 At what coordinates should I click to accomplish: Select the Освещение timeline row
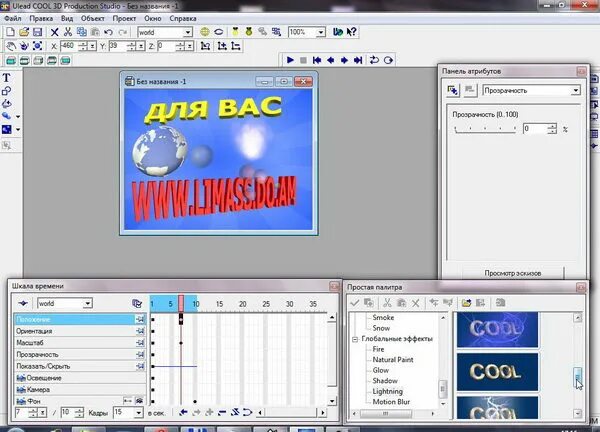pos(80,378)
